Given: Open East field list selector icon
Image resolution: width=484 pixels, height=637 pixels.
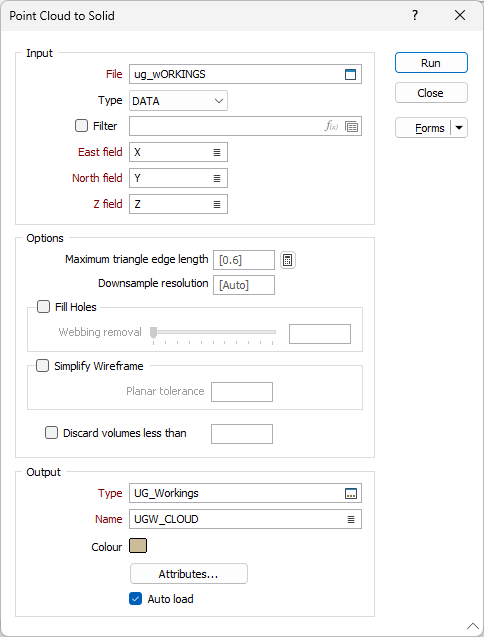Looking at the screenshot, I should pyautogui.click(x=217, y=152).
